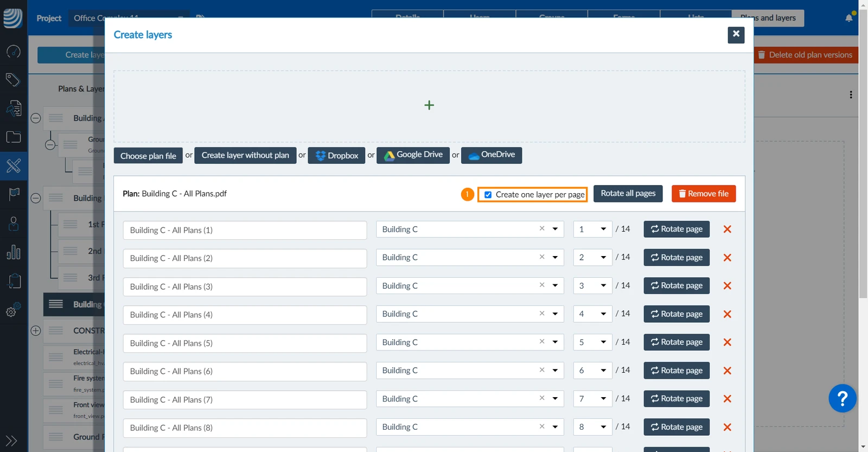Click the app logo in the sidebar

coord(13,18)
